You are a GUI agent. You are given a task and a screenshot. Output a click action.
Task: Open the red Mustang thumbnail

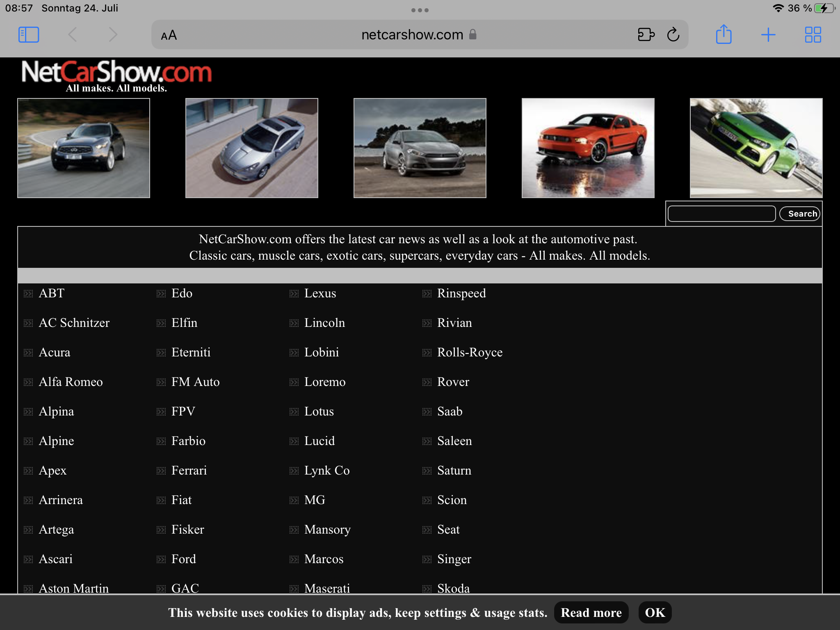click(588, 148)
